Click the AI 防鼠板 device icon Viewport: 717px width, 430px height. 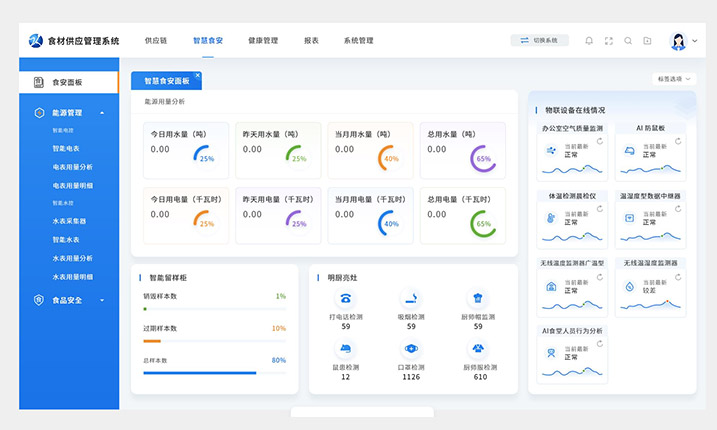coord(630,150)
